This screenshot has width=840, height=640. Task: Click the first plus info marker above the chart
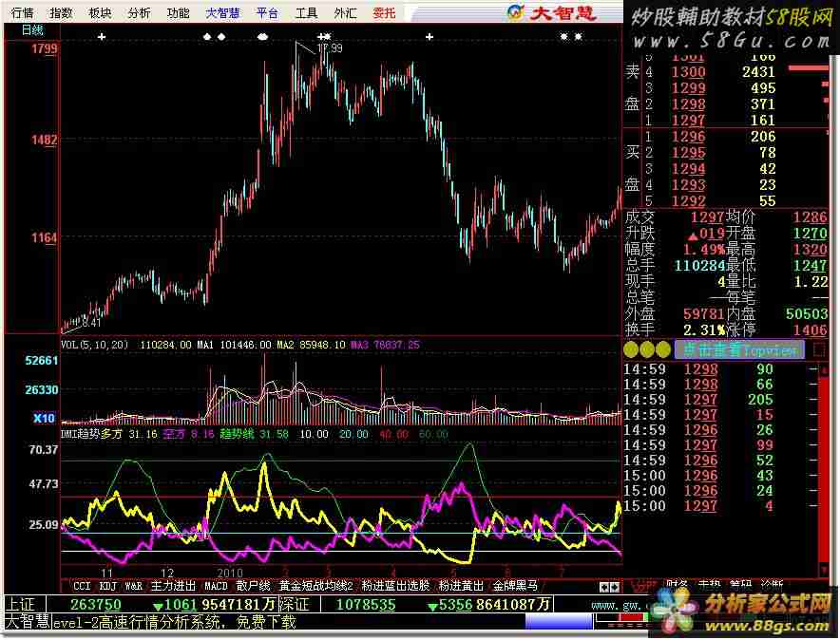click(x=102, y=37)
